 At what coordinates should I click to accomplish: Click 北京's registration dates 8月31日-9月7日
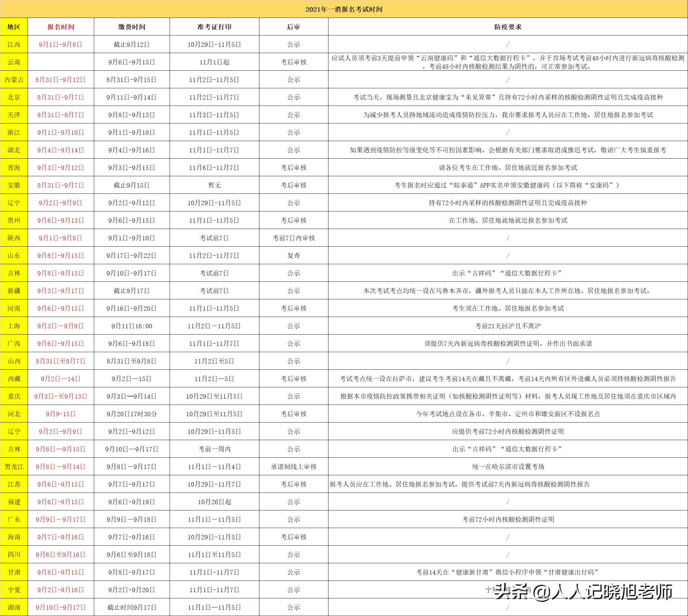pos(61,97)
